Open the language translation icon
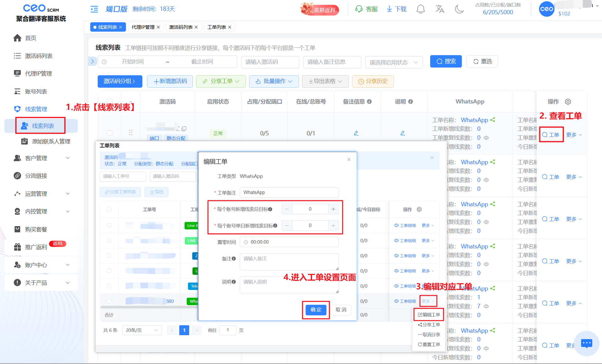The width and height of the screenshot is (602, 364). pos(439,9)
